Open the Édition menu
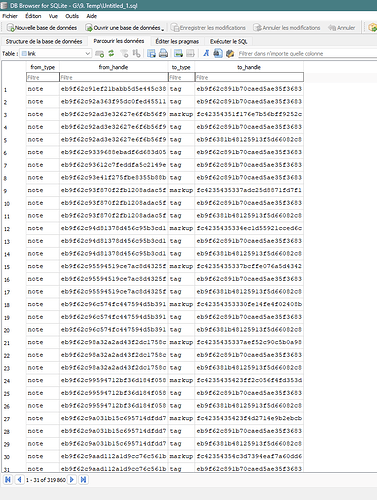The width and height of the screenshot is (377, 500). 33,16
